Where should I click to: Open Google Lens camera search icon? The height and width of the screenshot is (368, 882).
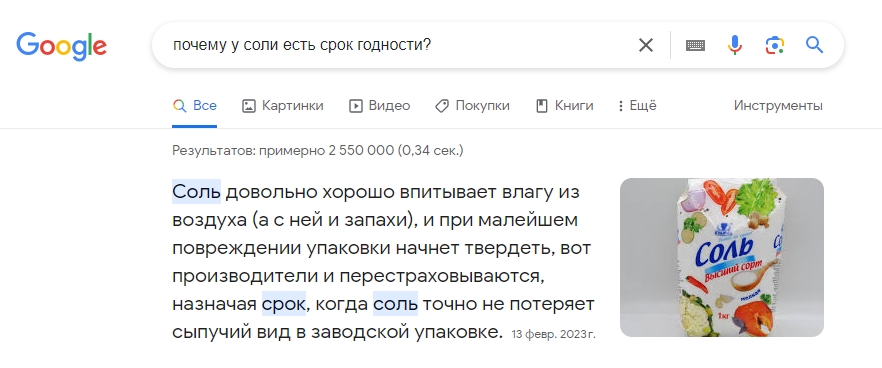coord(775,45)
